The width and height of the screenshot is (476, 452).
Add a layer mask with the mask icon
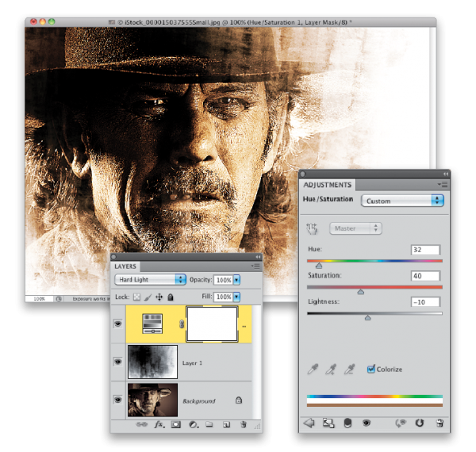175,425
